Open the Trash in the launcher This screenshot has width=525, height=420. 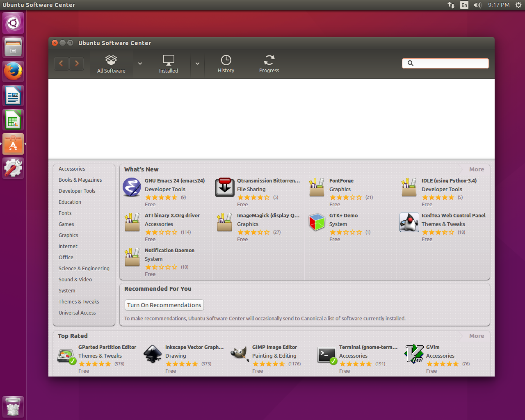click(x=13, y=406)
